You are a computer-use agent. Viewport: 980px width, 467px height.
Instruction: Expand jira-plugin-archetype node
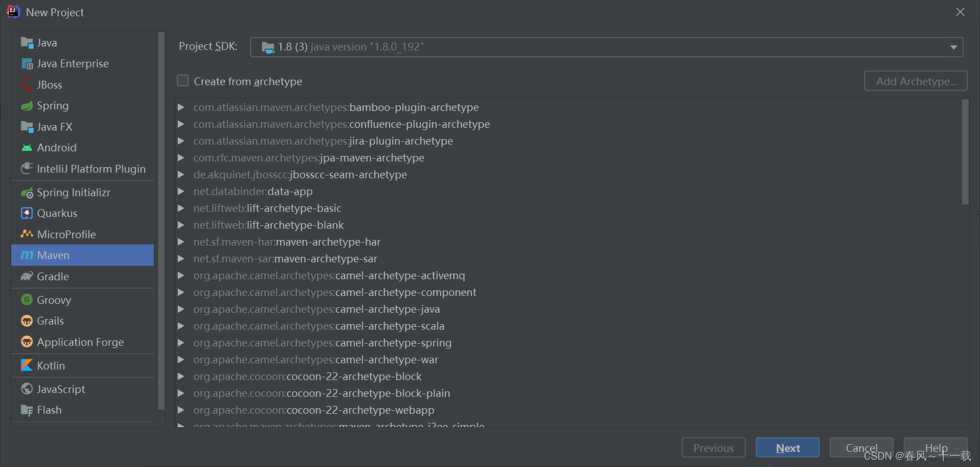click(x=181, y=141)
